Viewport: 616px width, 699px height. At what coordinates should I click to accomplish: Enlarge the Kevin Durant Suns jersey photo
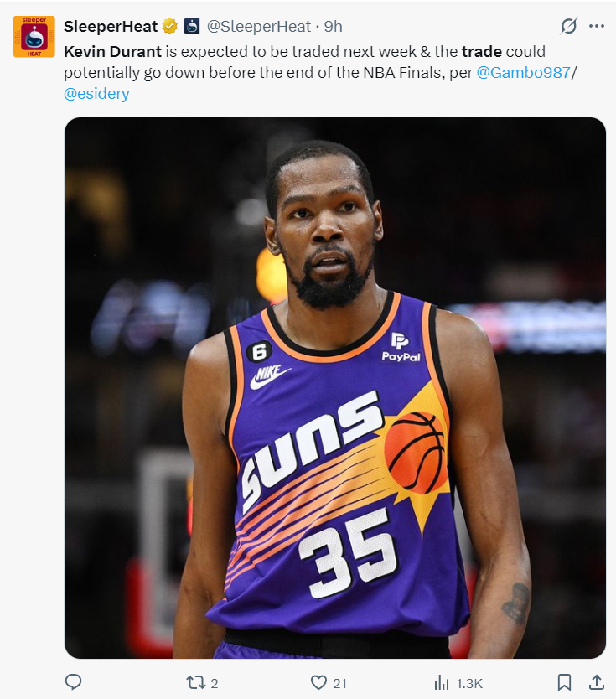point(335,387)
